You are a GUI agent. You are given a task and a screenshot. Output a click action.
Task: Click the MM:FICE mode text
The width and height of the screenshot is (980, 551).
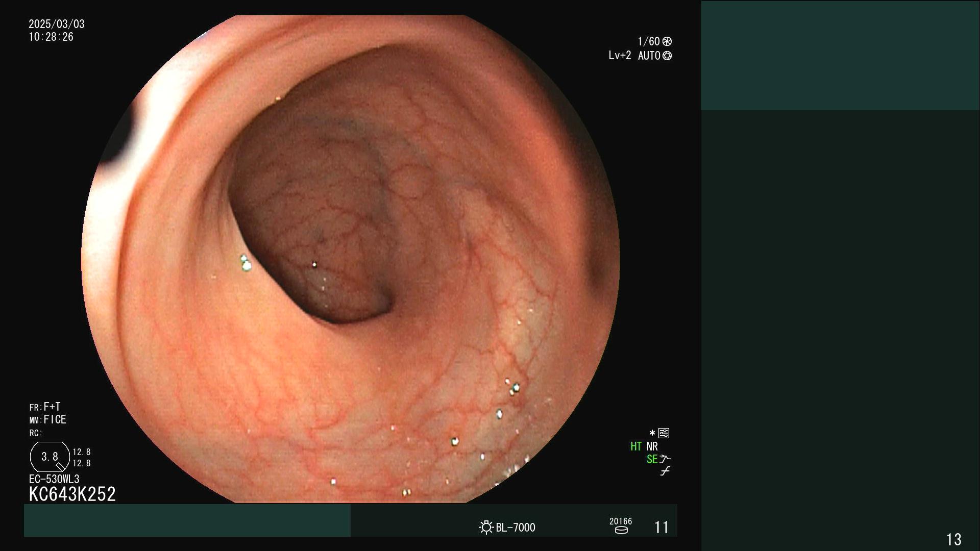[x=48, y=419]
